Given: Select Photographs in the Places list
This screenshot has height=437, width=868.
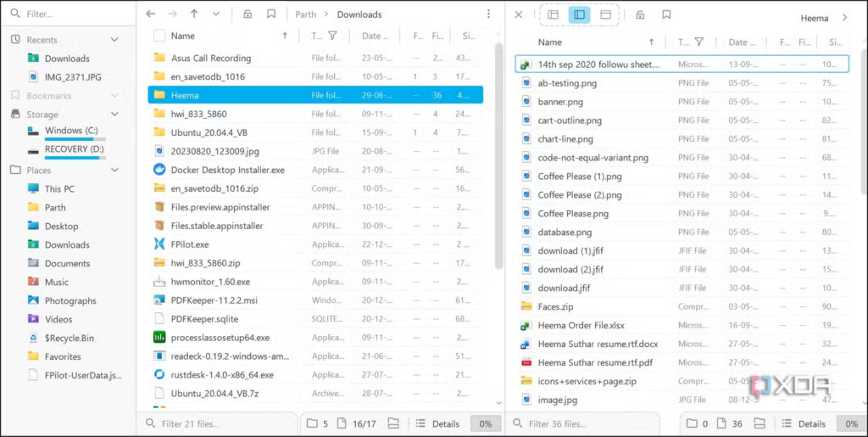Looking at the screenshot, I should (70, 301).
